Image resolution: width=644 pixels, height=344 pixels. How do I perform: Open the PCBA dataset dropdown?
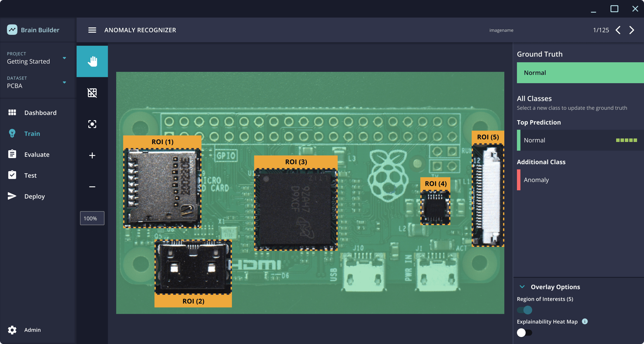(64, 82)
